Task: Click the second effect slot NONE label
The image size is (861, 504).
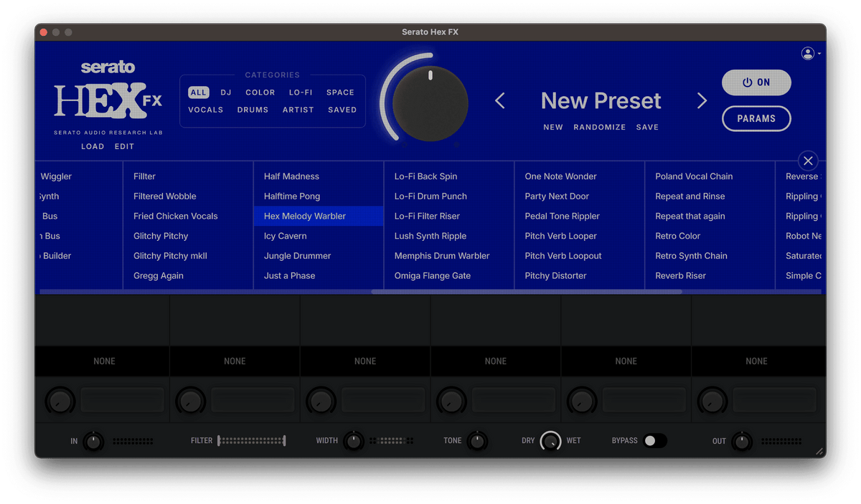Action: coord(235,361)
